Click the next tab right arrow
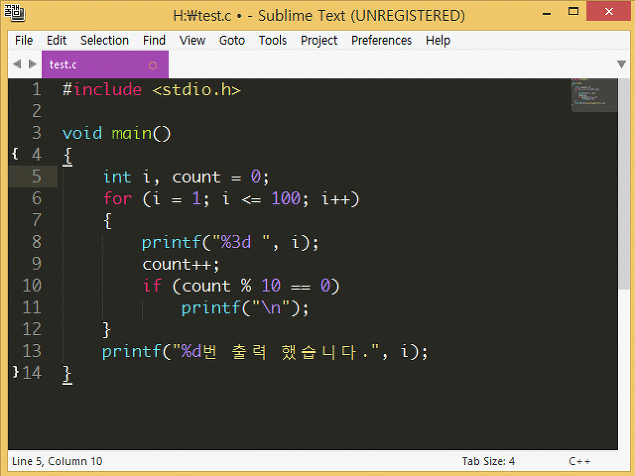 coord(32,64)
